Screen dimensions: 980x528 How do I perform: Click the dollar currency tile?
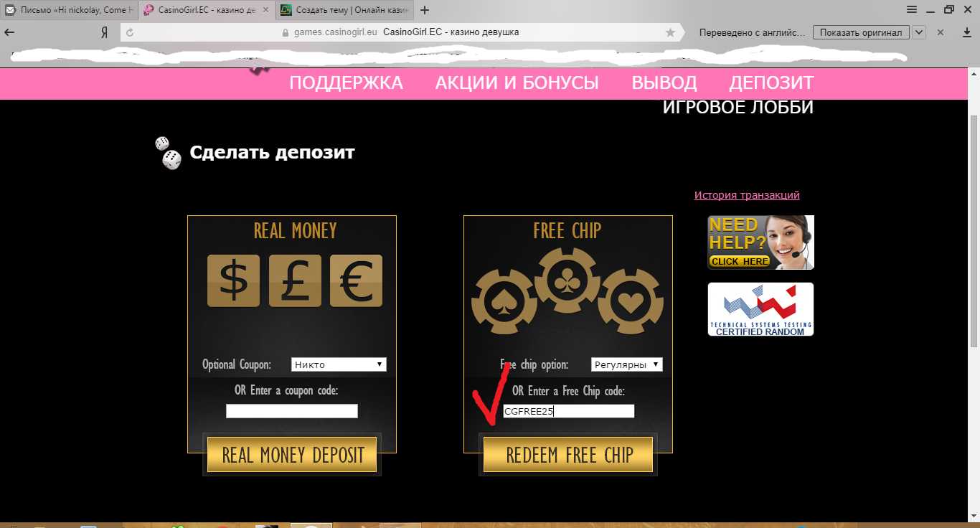point(233,280)
